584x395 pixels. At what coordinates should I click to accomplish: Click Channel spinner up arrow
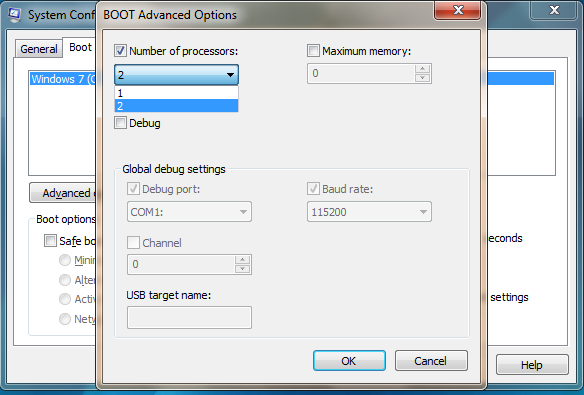pos(242,259)
